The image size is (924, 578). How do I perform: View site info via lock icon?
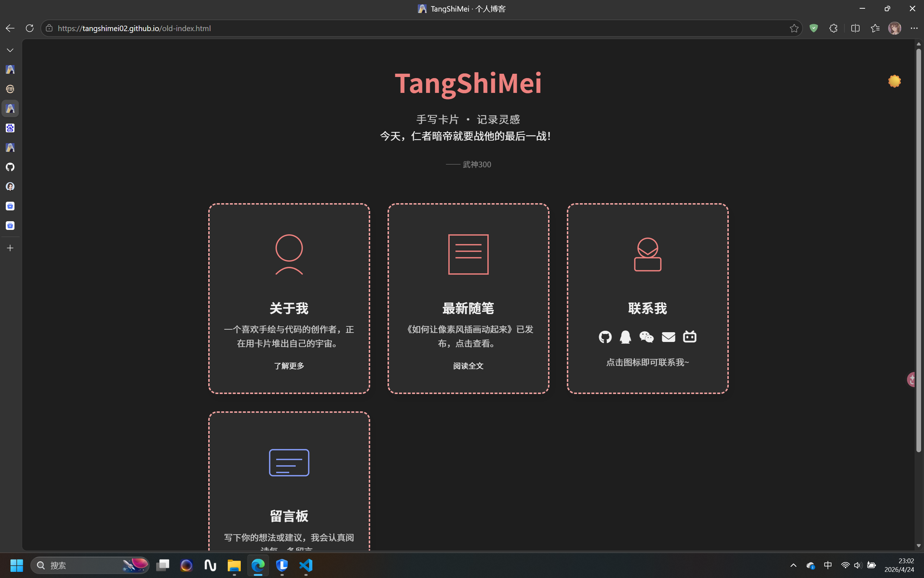click(x=49, y=28)
